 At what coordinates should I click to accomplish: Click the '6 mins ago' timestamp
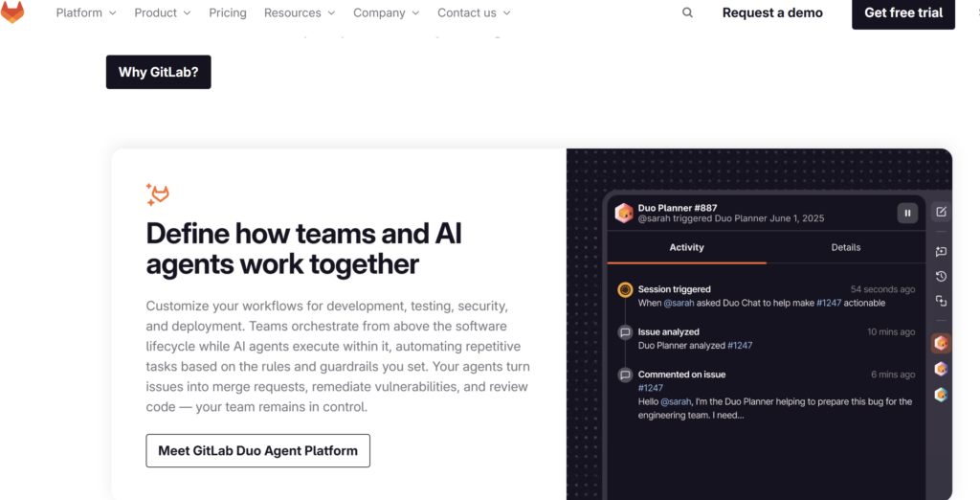coord(893,375)
